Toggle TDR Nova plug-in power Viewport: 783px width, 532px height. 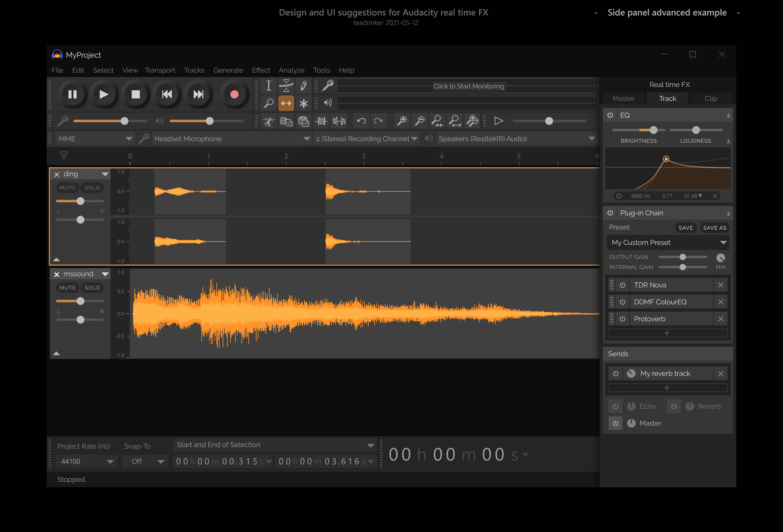623,285
